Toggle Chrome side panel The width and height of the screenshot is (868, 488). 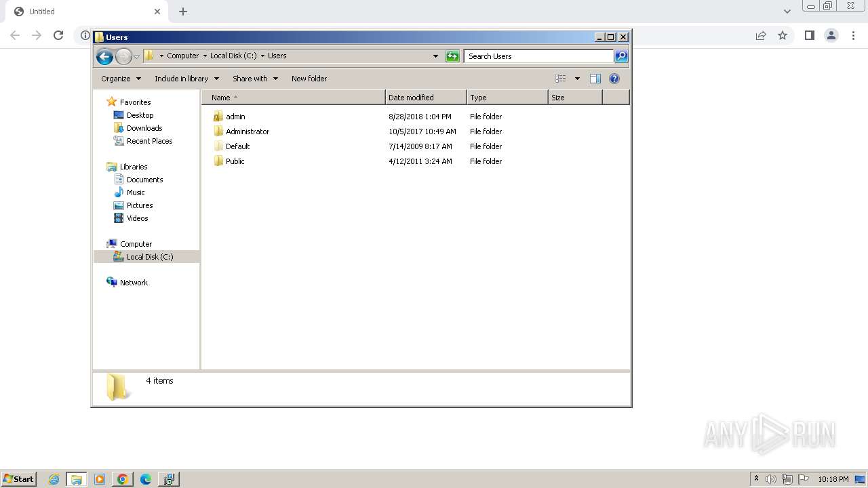pos(809,35)
